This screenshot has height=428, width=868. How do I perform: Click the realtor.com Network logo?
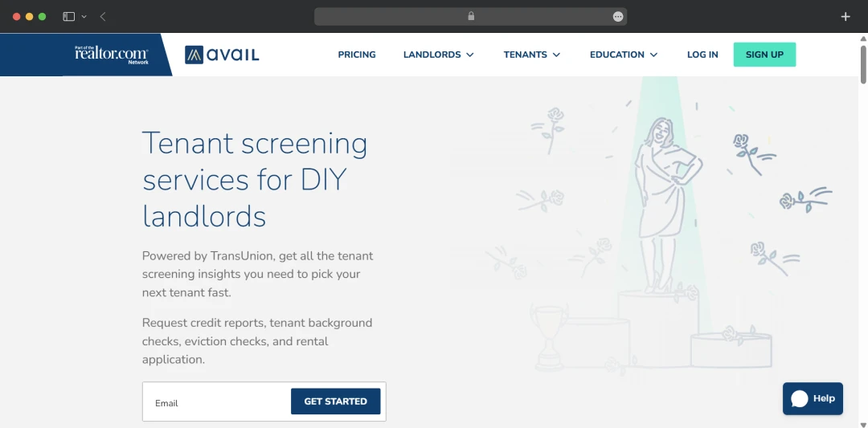click(x=112, y=54)
